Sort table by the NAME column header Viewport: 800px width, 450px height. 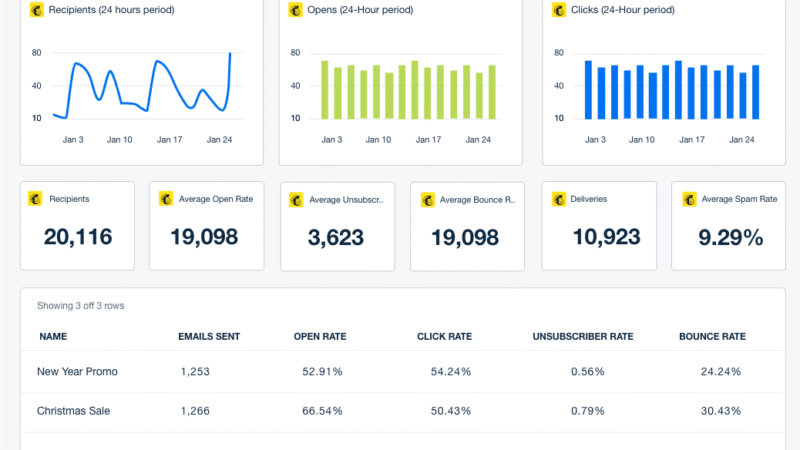coord(52,337)
